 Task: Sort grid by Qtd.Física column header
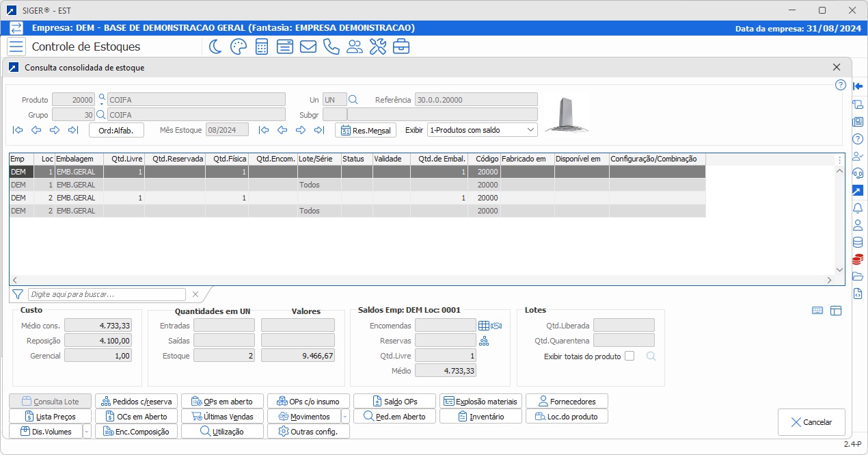pos(228,159)
